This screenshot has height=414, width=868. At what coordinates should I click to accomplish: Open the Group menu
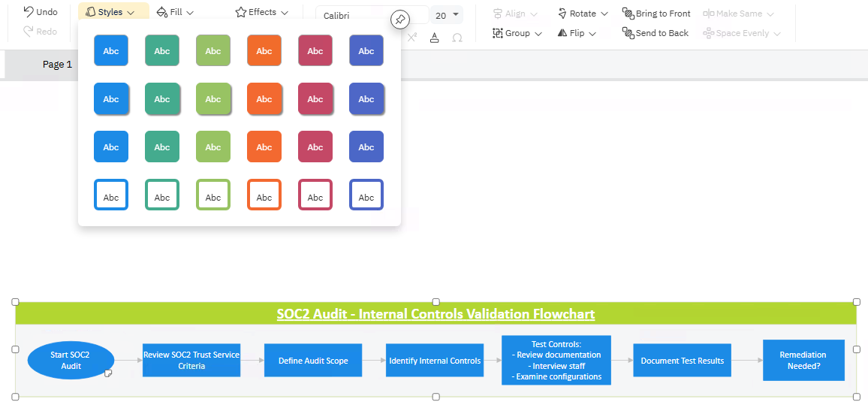click(x=517, y=33)
